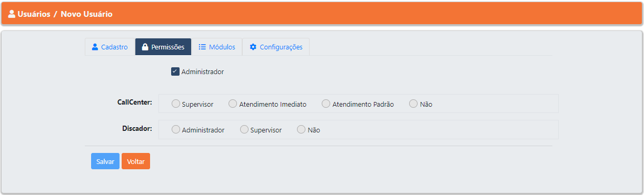644x195 pixels.
Task: Uncheck the Administrador checkbox
Action: 175,71
